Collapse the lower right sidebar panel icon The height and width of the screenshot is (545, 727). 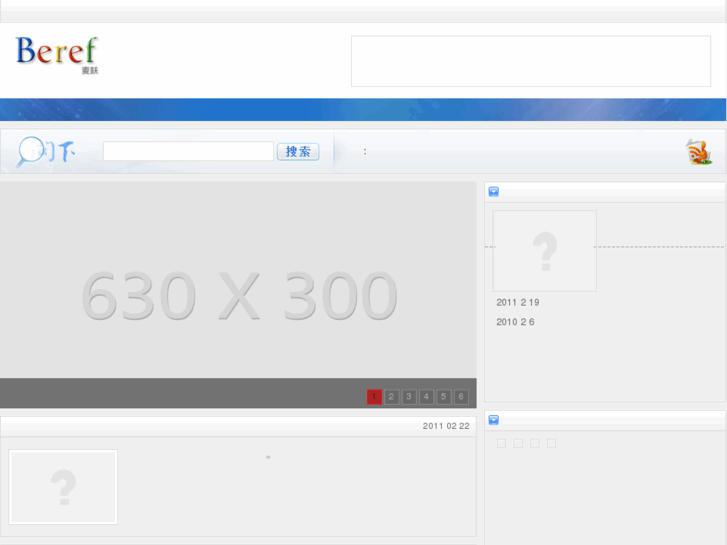(x=494, y=420)
